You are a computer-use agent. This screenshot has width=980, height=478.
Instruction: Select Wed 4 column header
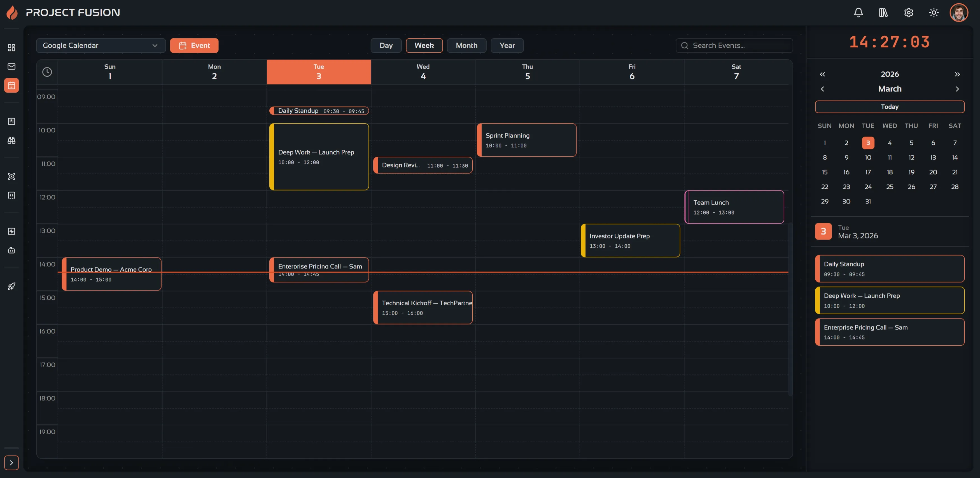pyautogui.click(x=423, y=72)
